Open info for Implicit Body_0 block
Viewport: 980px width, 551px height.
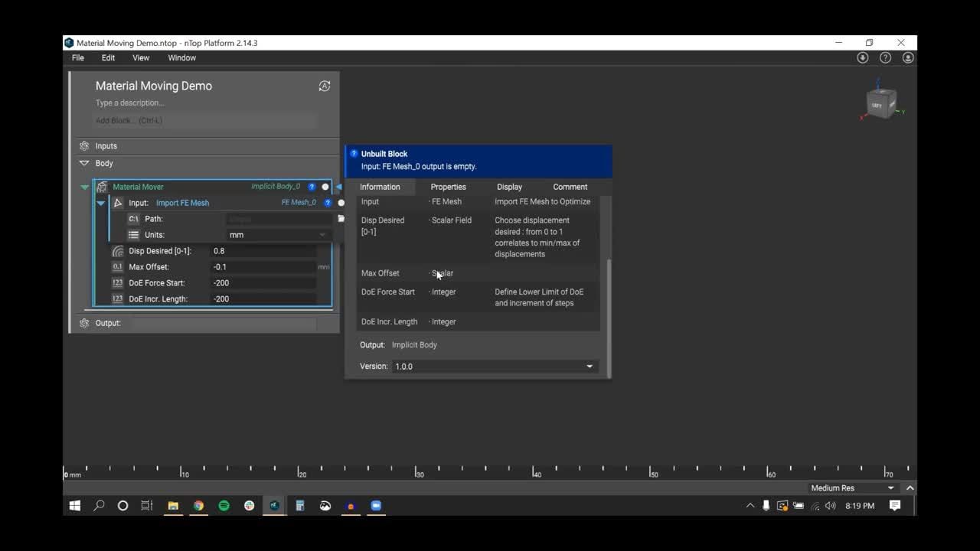(x=312, y=187)
